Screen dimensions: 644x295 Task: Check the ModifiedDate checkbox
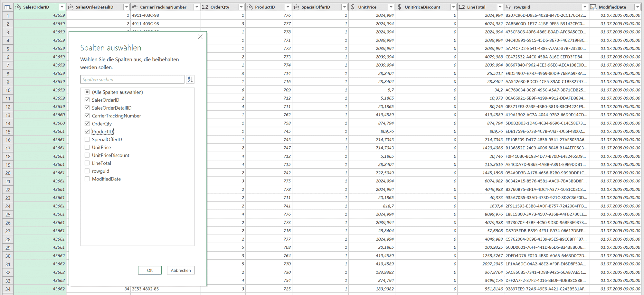(x=87, y=179)
